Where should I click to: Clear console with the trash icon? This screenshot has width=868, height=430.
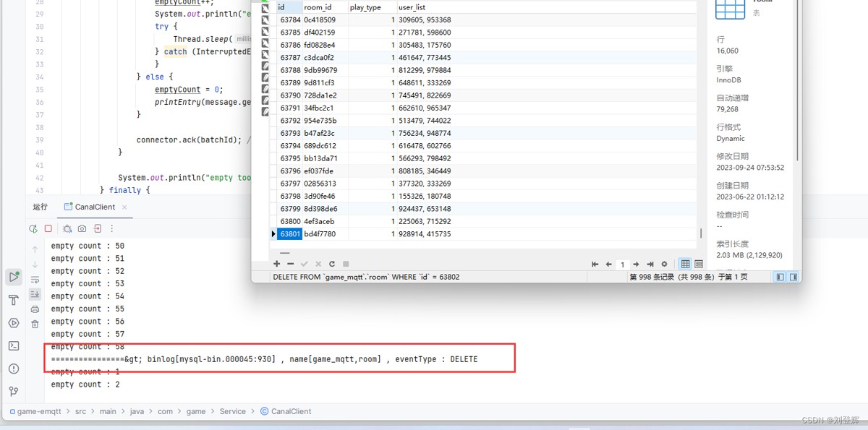pyautogui.click(x=35, y=324)
